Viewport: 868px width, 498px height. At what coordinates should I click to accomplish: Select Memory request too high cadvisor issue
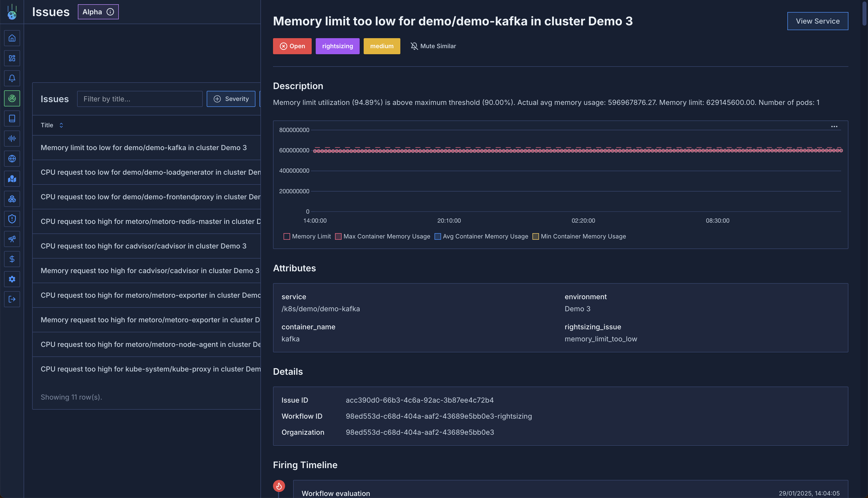coord(150,271)
